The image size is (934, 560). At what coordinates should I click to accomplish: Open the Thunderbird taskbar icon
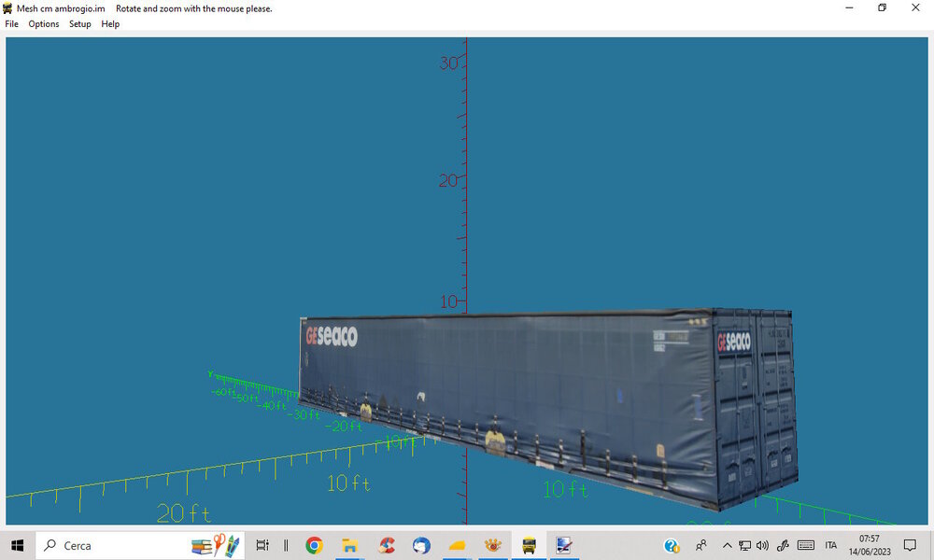click(422, 545)
